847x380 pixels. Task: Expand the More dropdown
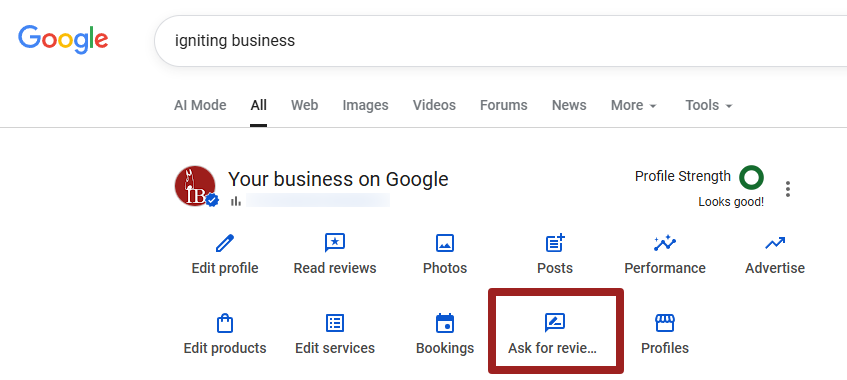pyautogui.click(x=634, y=105)
